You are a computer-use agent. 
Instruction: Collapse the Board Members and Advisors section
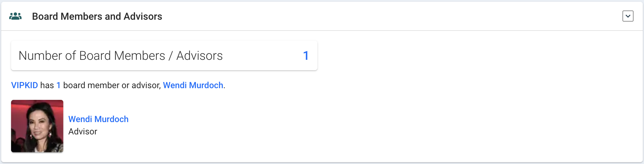click(x=628, y=16)
